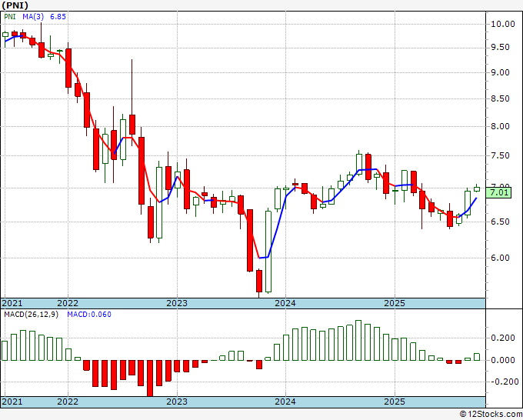Click the 6.85 moving average value
The image size is (523, 420).
[x=58, y=17]
